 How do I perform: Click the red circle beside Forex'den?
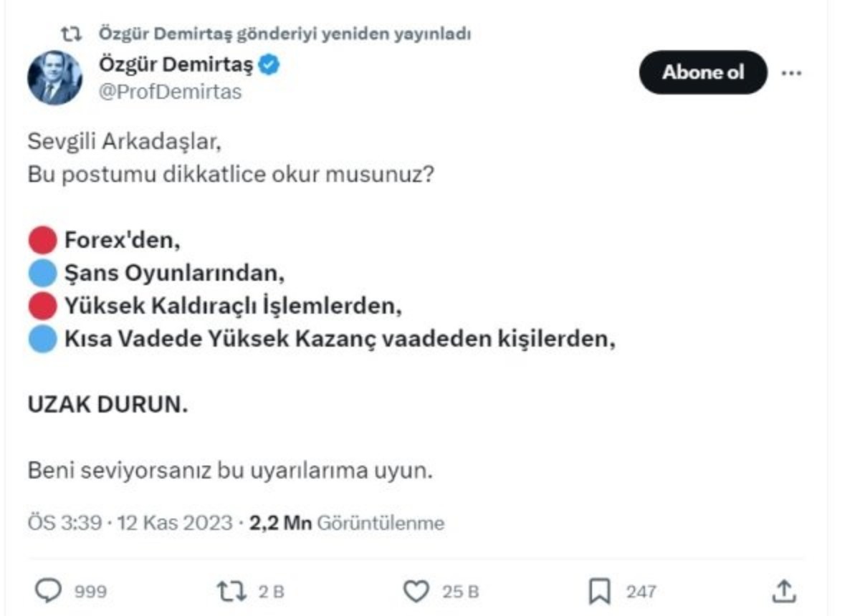point(44,238)
